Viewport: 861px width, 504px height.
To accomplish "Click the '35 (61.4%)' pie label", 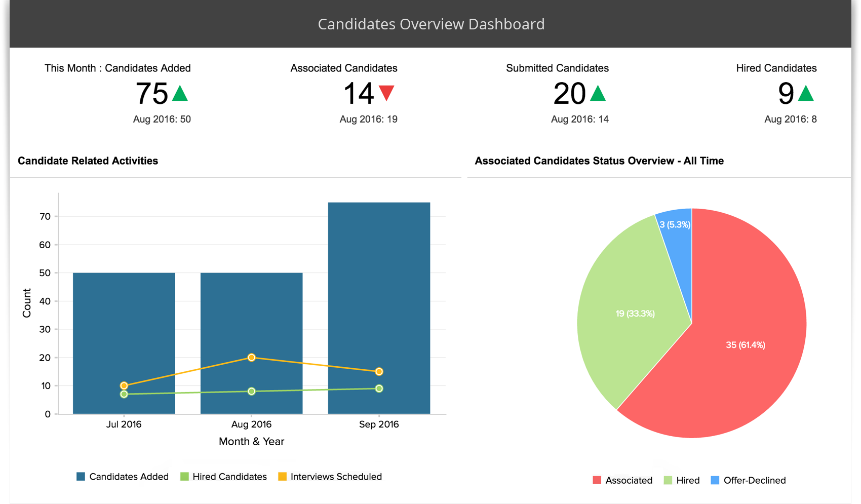I will tap(746, 345).
